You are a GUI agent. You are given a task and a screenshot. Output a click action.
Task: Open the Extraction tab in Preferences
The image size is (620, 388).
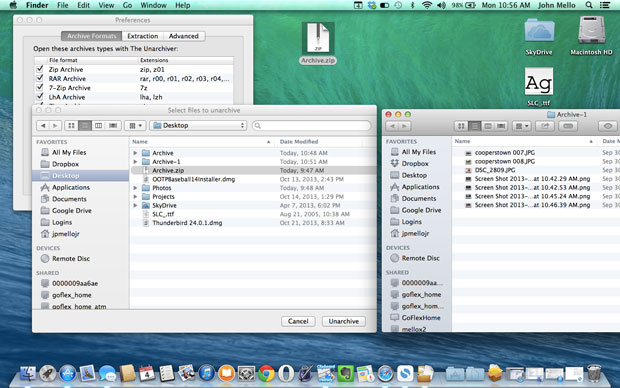coord(142,36)
